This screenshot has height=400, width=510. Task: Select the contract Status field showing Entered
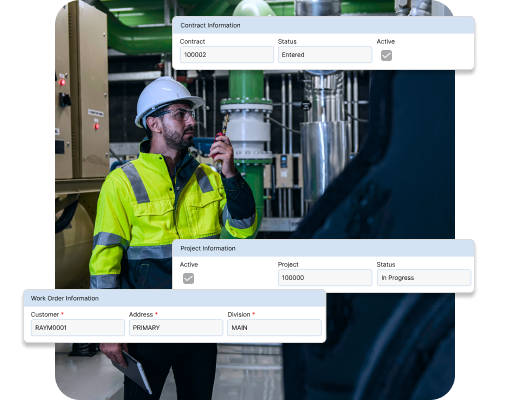tap(325, 55)
